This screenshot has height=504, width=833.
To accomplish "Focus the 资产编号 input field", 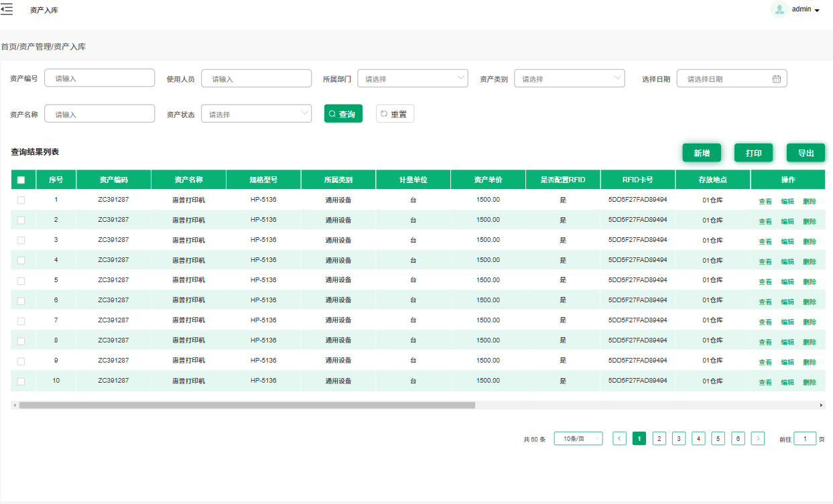I will coord(100,78).
